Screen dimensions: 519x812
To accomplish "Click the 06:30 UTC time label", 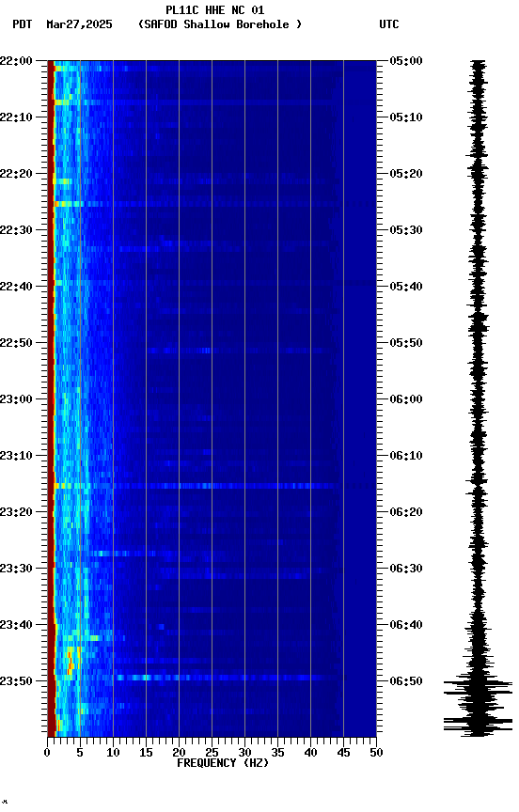I will coord(406,569).
